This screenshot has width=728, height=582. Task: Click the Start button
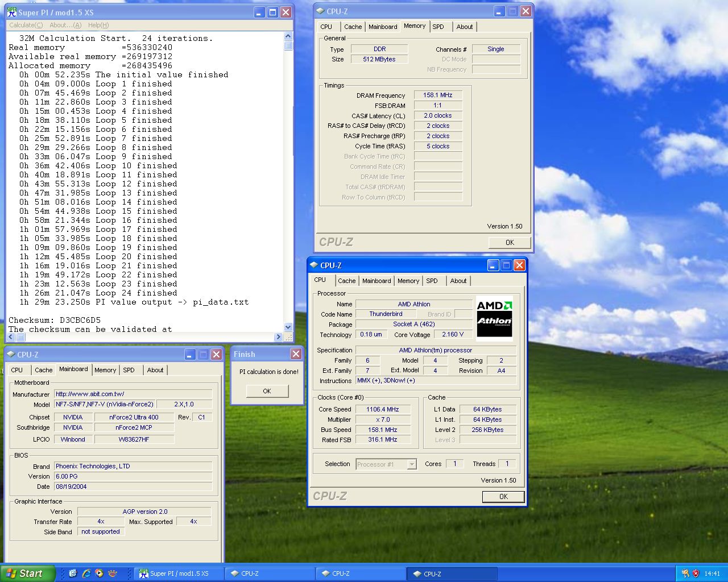tap(27, 573)
